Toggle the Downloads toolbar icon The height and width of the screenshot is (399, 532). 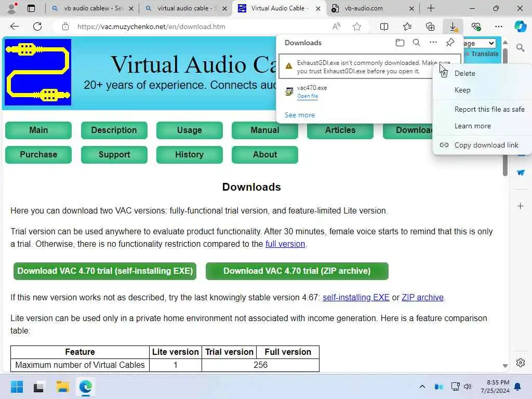point(453,26)
